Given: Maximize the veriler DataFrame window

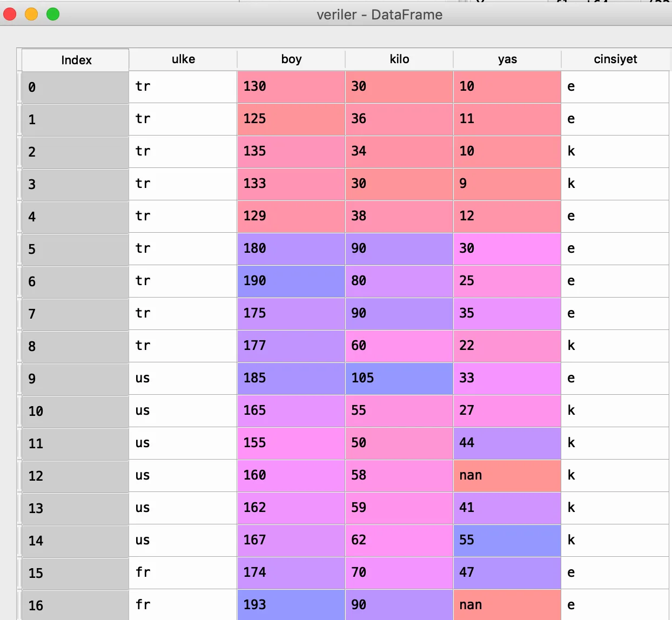Looking at the screenshot, I should coord(53,14).
